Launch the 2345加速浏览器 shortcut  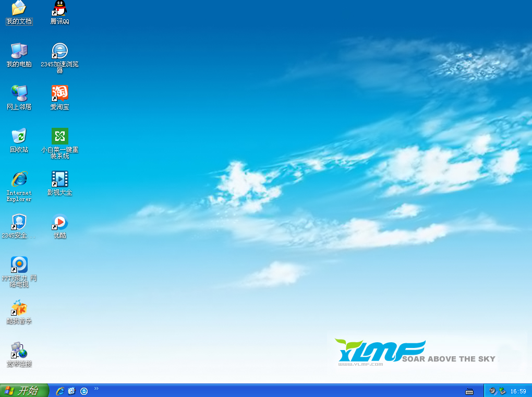[x=59, y=51]
